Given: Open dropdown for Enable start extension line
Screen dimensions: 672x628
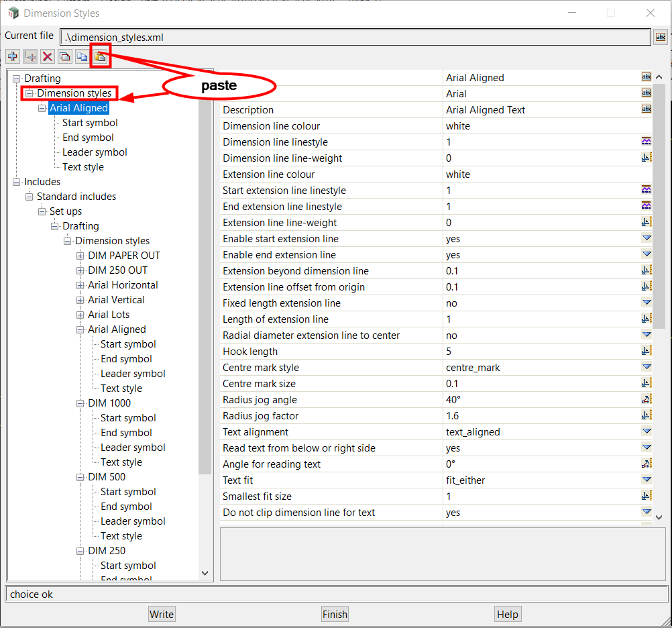Looking at the screenshot, I should (x=646, y=239).
